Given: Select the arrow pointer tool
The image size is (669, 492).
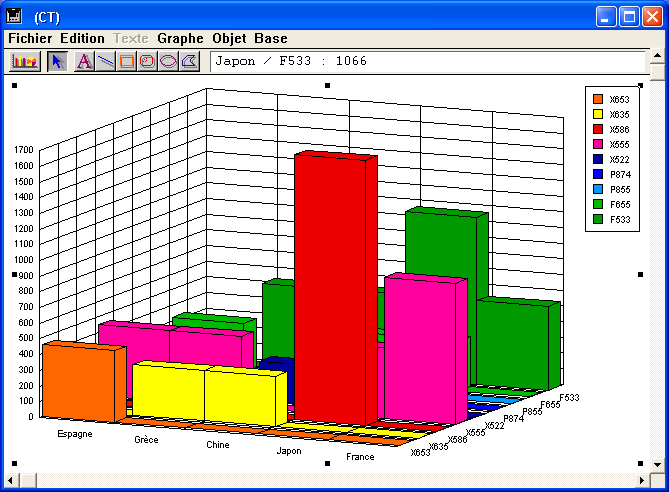Looking at the screenshot, I should tap(57, 61).
